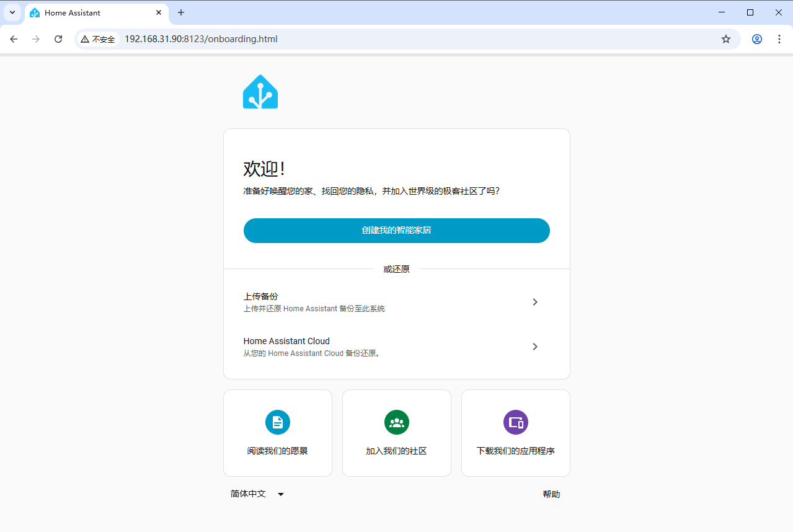Open the 简体中文 language selector
Image resolution: width=793 pixels, height=532 pixels.
tap(256, 494)
